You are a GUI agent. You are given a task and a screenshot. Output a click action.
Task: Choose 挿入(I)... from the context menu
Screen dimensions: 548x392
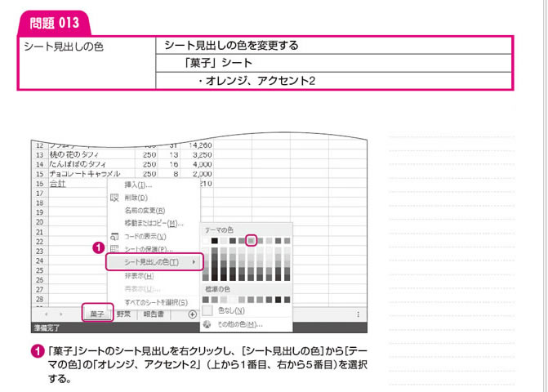point(137,185)
